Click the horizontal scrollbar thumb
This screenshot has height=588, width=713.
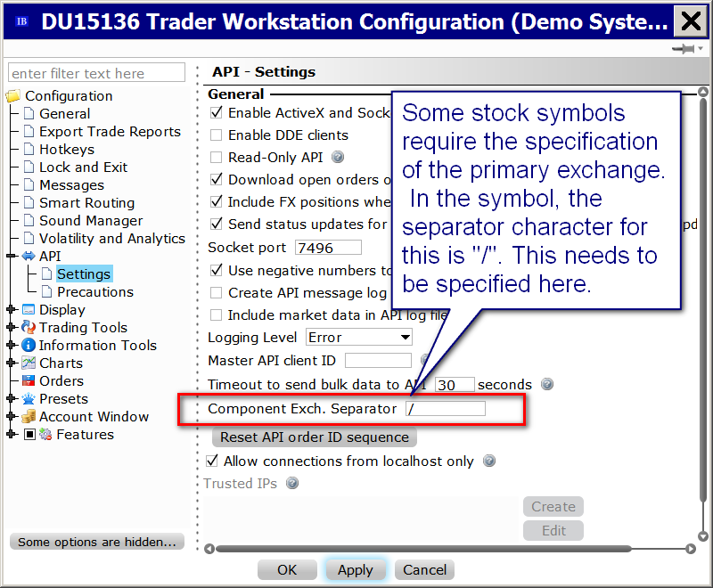coord(423,549)
